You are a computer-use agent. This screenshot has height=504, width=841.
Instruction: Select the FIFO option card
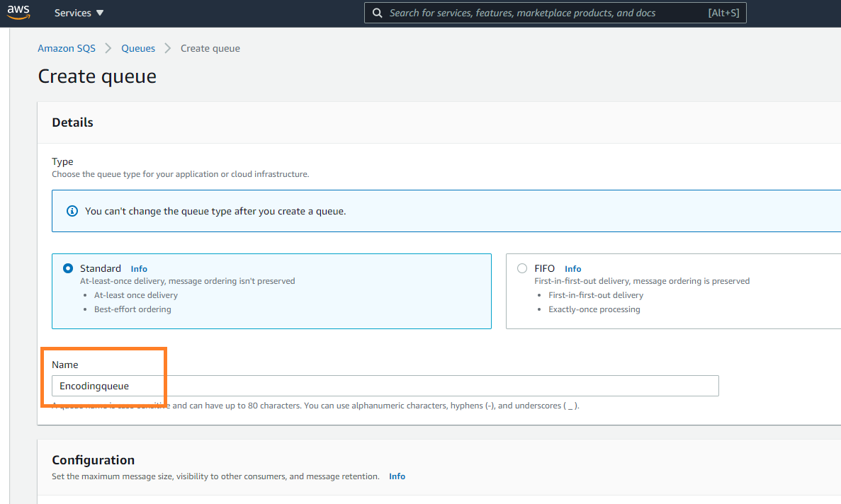[x=673, y=291]
